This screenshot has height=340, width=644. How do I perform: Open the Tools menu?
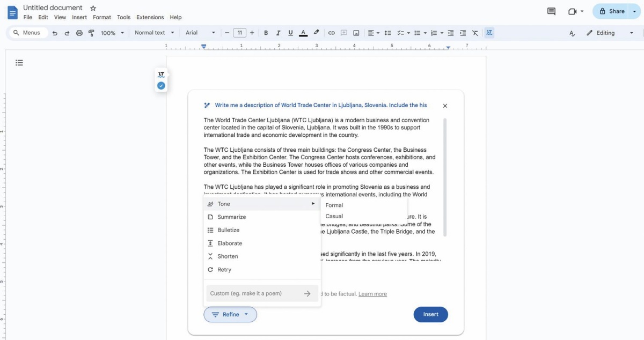[123, 17]
